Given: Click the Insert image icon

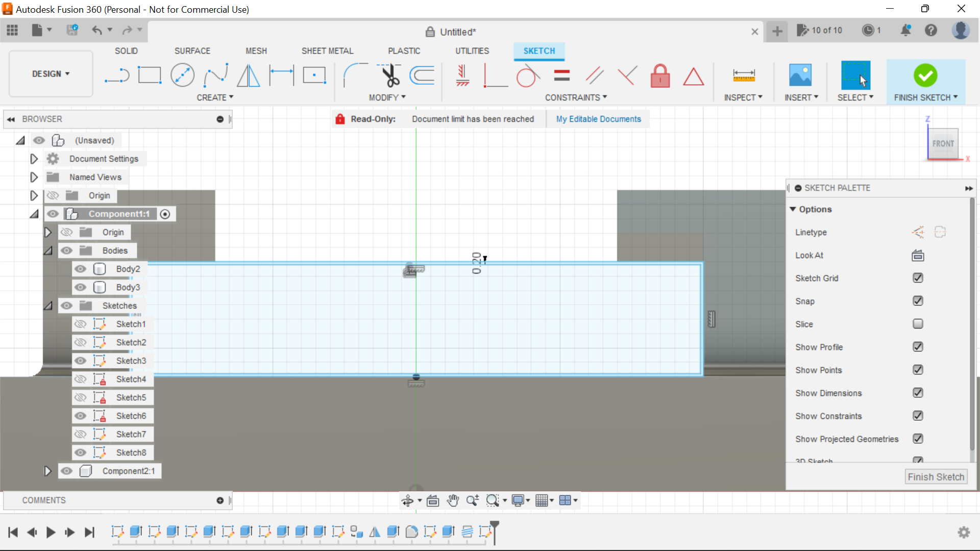Looking at the screenshot, I should (x=800, y=76).
